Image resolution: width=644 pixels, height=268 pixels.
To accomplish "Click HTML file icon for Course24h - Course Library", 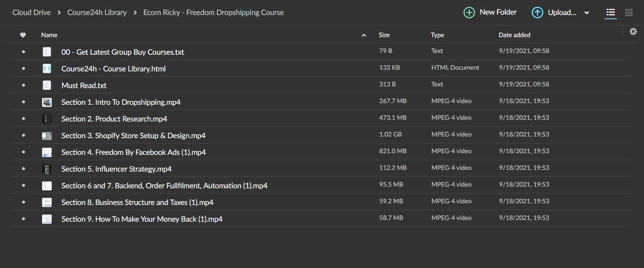I will tap(47, 68).
